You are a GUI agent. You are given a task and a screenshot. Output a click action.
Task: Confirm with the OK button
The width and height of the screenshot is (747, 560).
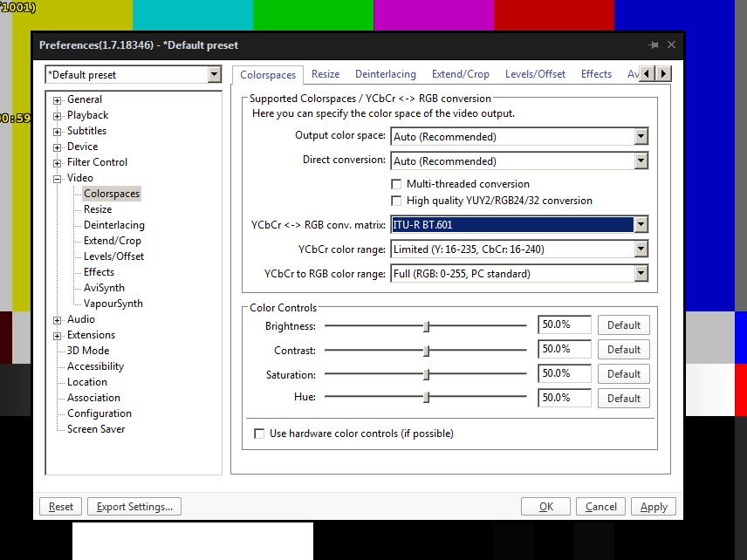[545, 507]
